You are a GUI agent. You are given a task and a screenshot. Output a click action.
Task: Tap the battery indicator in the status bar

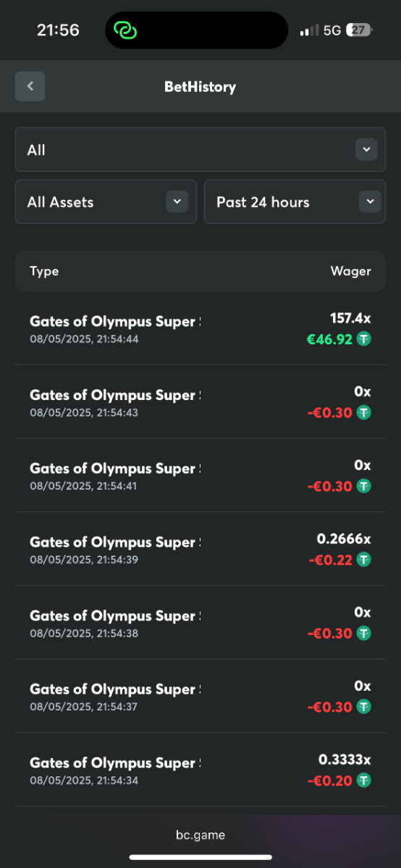[359, 30]
